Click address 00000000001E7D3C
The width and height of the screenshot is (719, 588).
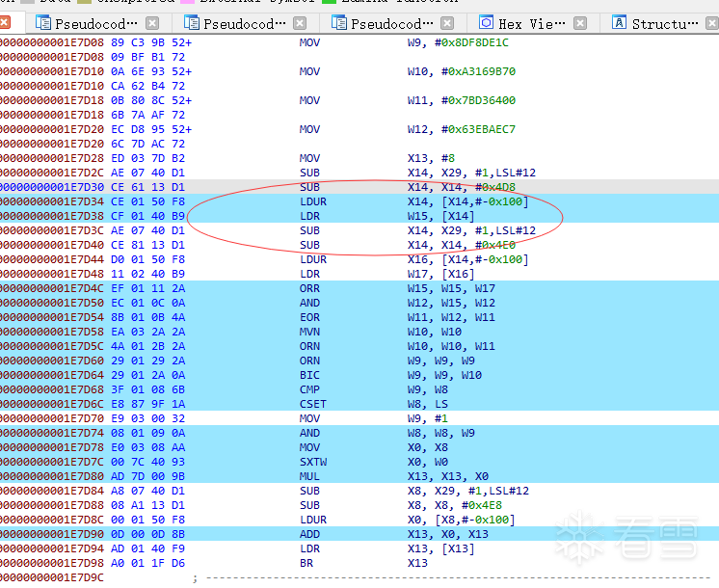click(52, 230)
